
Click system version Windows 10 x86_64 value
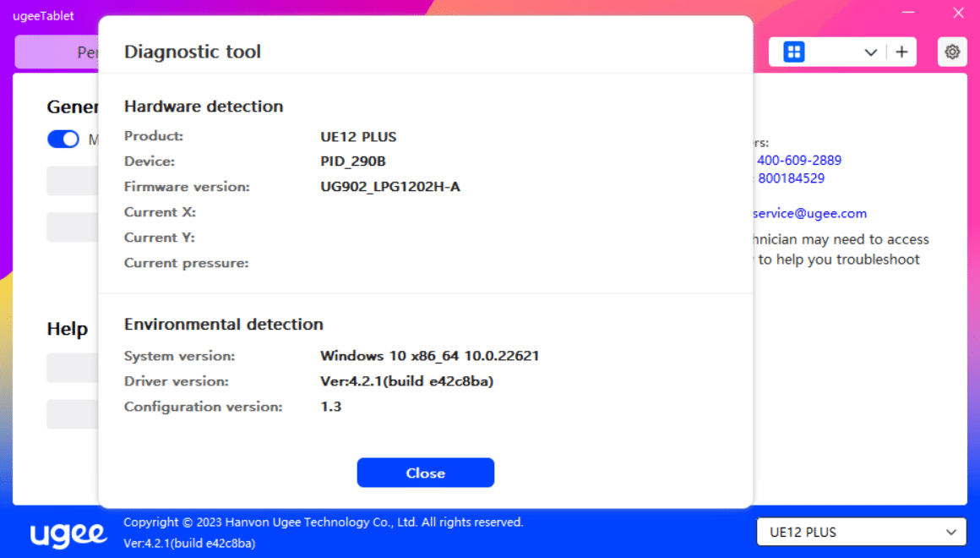pos(429,356)
